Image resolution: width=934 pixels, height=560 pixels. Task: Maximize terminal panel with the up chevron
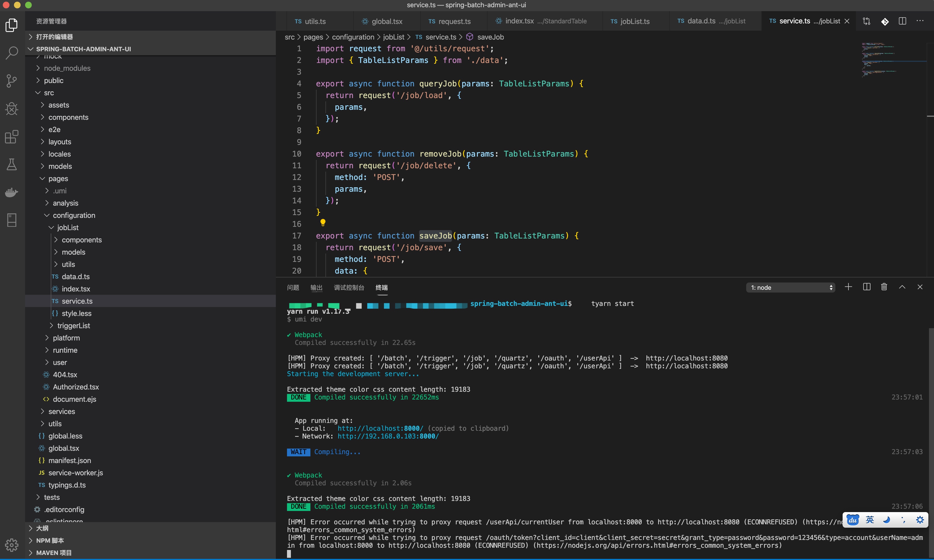point(902,287)
